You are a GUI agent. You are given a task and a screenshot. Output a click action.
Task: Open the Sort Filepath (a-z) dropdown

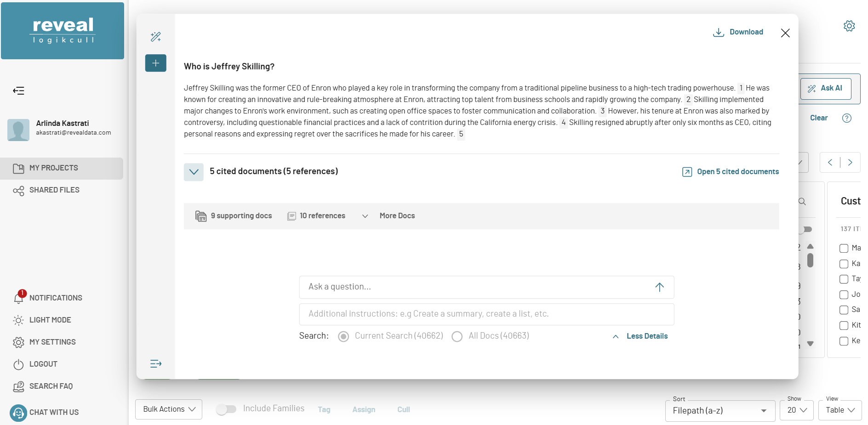coord(720,411)
